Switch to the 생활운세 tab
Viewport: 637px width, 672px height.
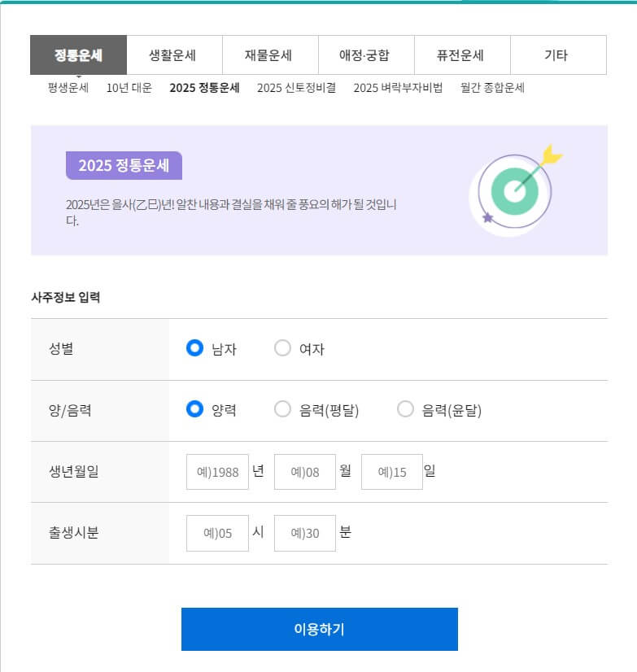point(174,55)
